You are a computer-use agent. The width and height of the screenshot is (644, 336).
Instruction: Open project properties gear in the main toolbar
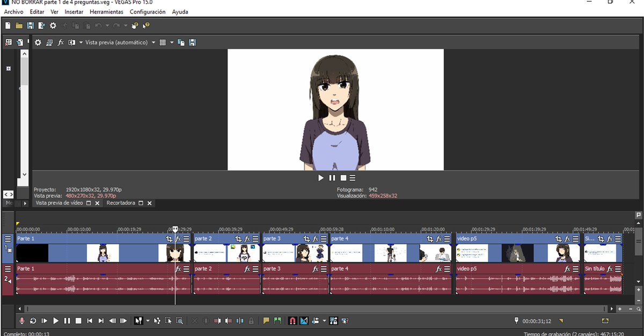click(x=53, y=25)
